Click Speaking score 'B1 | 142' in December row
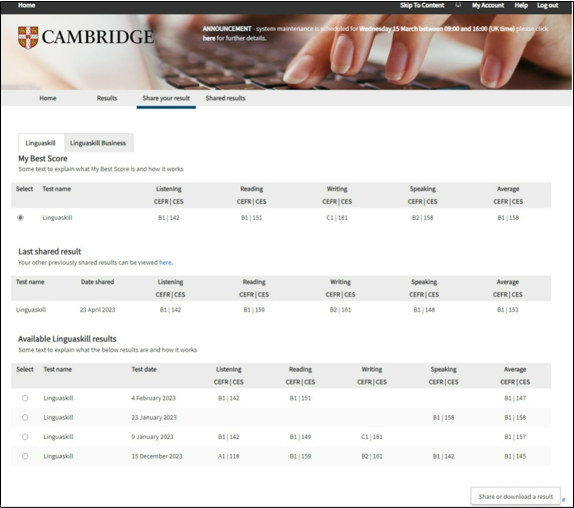574x508 pixels. (443, 456)
